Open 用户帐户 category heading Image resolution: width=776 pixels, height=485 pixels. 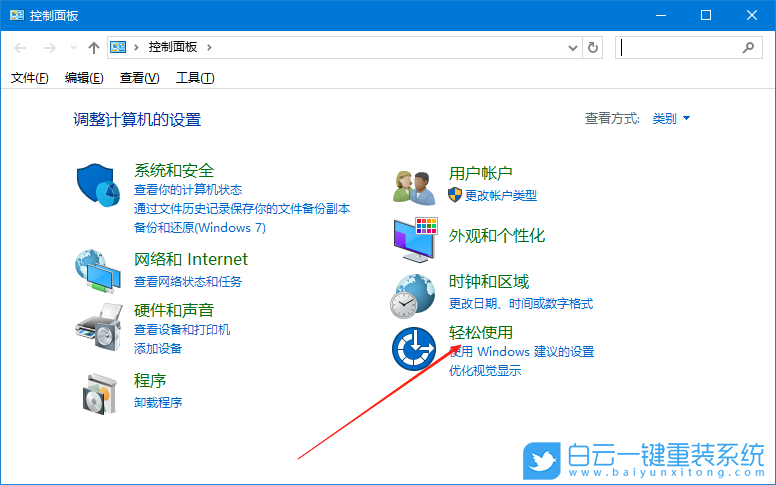pos(481,173)
